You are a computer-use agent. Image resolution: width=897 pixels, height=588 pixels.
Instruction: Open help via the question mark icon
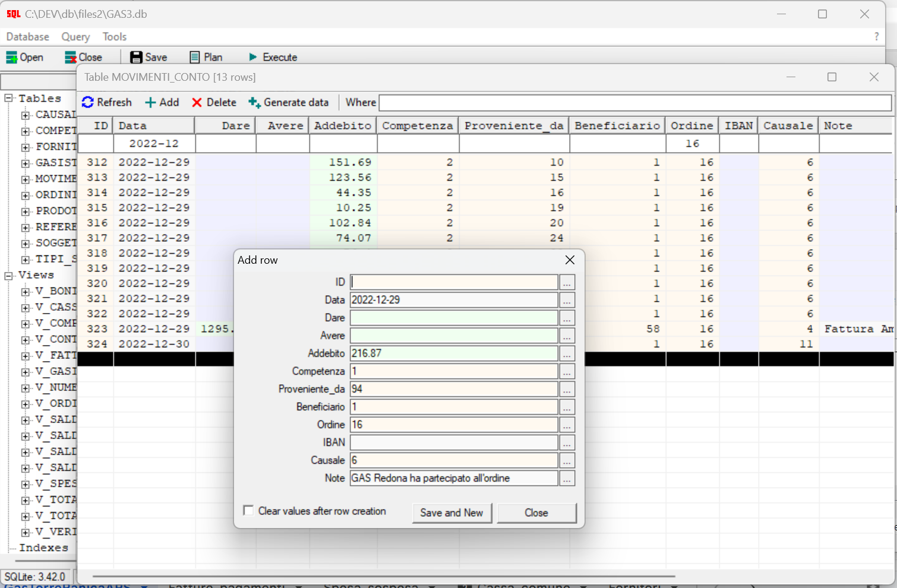click(x=877, y=36)
